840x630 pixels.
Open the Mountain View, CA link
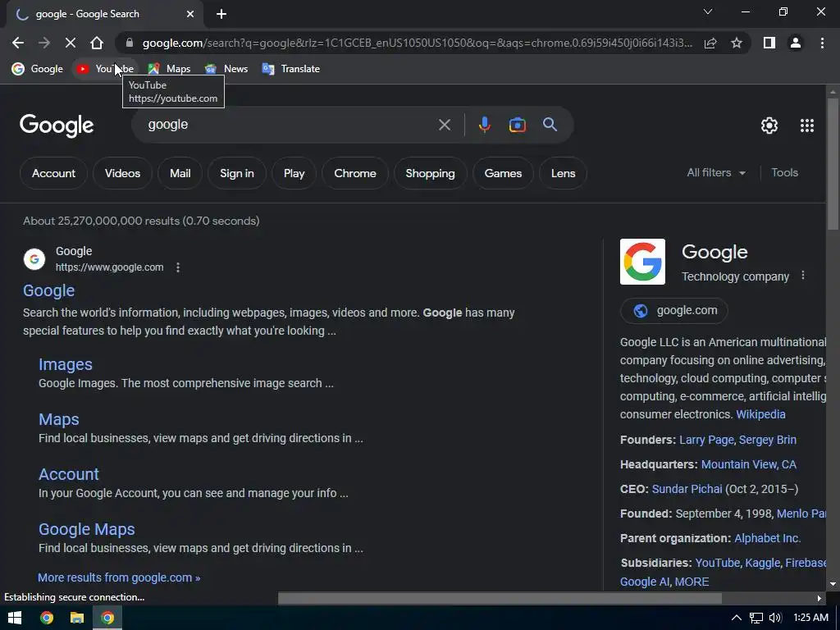click(749, 464)
